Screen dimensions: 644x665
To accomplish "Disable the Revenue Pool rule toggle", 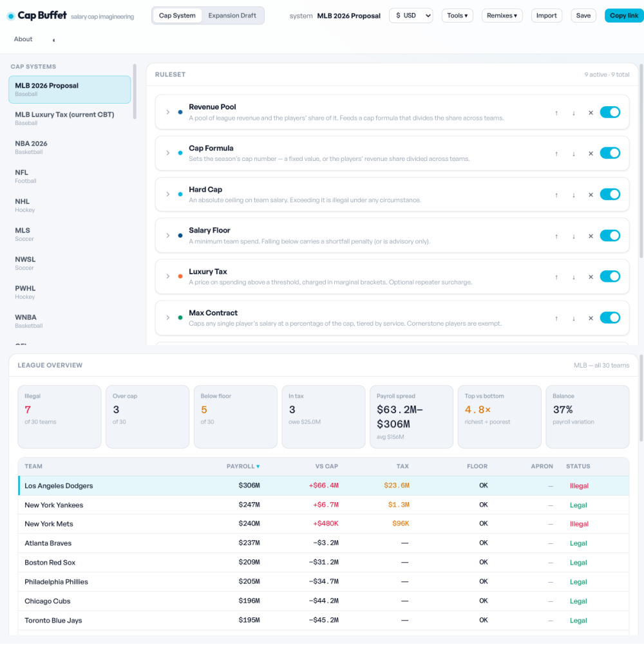I will [610, 112].
